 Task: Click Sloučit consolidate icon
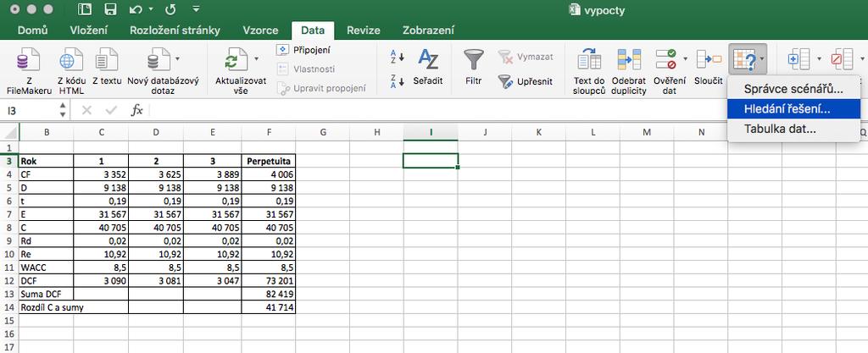click(x=709, y=59)
